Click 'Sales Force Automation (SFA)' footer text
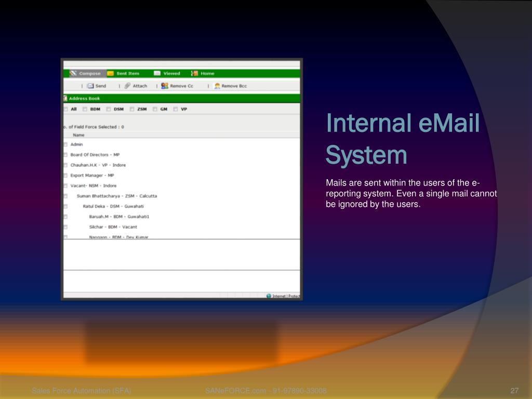The width and height of the screenshot is (532, 399). pos(82,391)
